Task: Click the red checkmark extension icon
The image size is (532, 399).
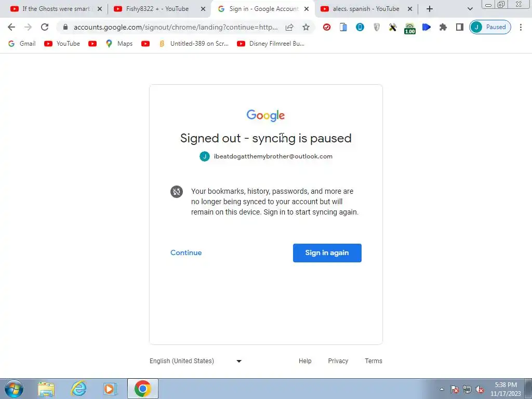Action: (x=326, y=27)
